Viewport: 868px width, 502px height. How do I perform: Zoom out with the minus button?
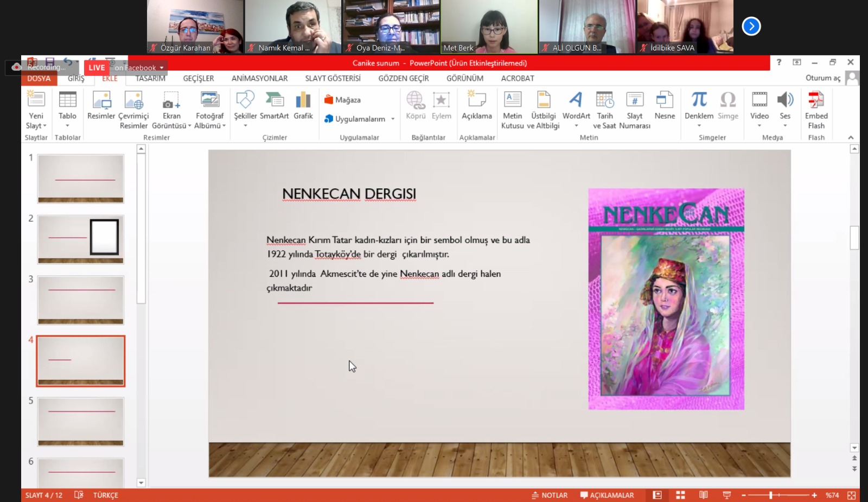744,495
